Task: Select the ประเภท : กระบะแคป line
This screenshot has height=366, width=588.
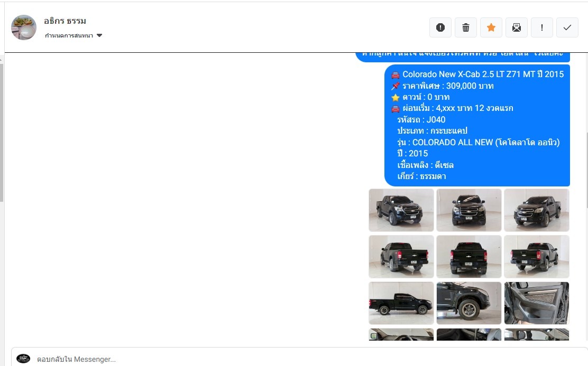Action: click(433, 131)
